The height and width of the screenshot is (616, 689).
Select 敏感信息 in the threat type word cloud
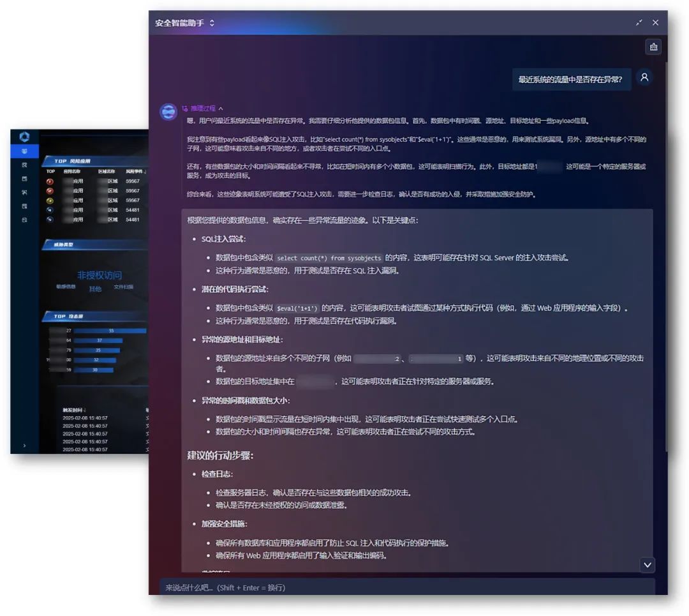pyautogui.click(x=66, y=287)
